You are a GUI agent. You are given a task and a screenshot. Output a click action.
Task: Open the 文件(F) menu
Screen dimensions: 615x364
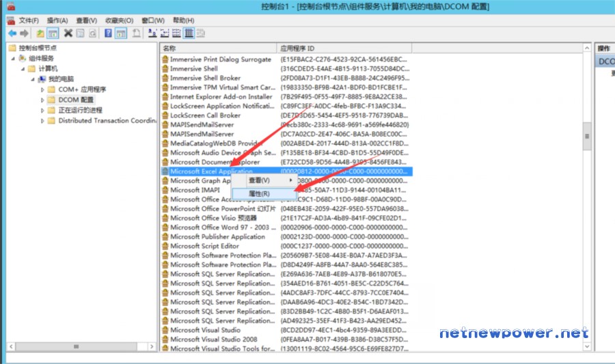[29, 20]
